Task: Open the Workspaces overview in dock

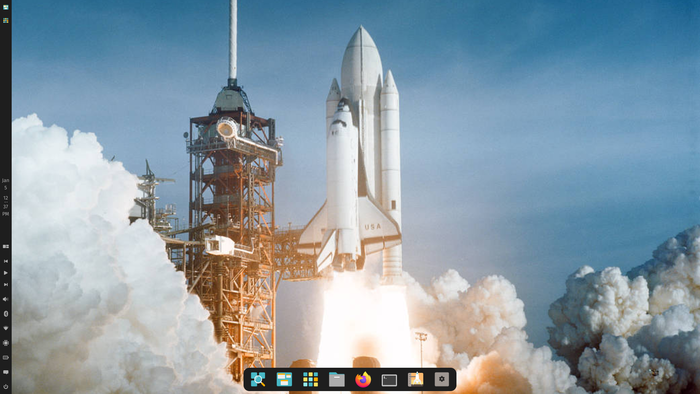Action: [284, 380]
